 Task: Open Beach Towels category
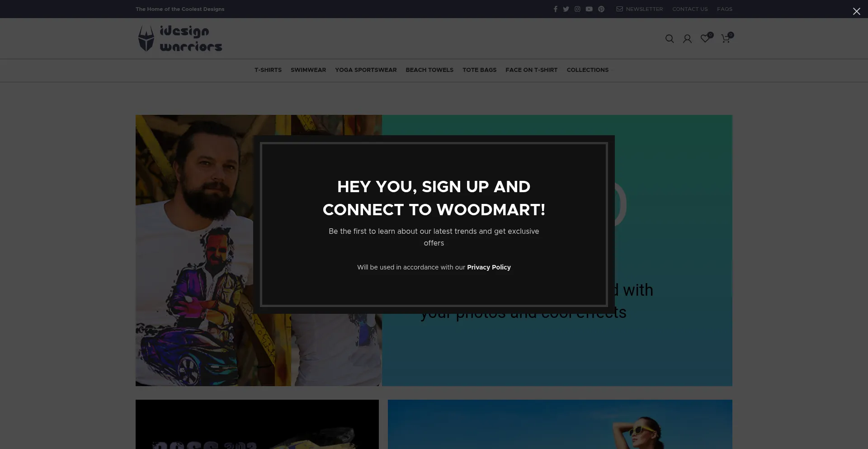(x=429, y=70)
